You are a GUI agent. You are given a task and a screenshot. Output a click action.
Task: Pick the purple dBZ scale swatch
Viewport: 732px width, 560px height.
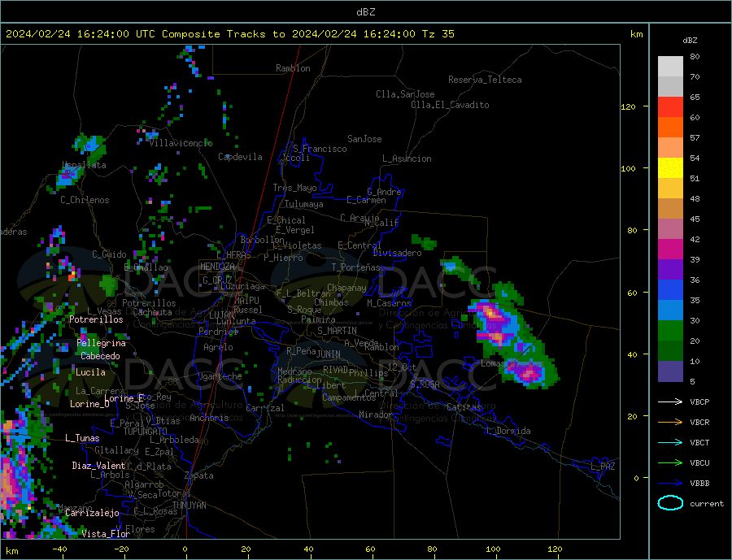pos(670,270)
